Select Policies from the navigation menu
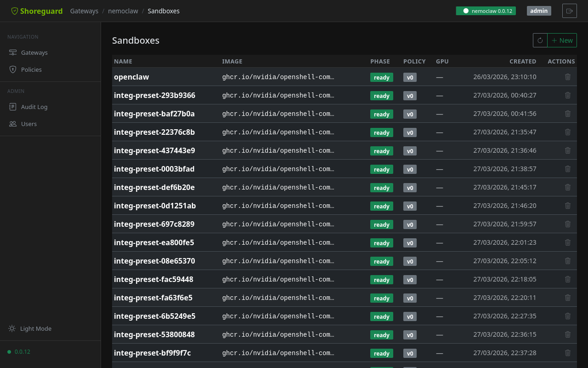Viewport: 588px width, 368px height. 31,69
